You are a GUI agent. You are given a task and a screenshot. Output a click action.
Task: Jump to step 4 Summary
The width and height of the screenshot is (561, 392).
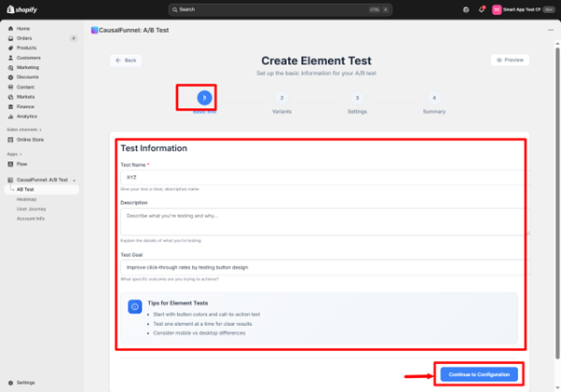pyautogui.click(x=433, y=98)
